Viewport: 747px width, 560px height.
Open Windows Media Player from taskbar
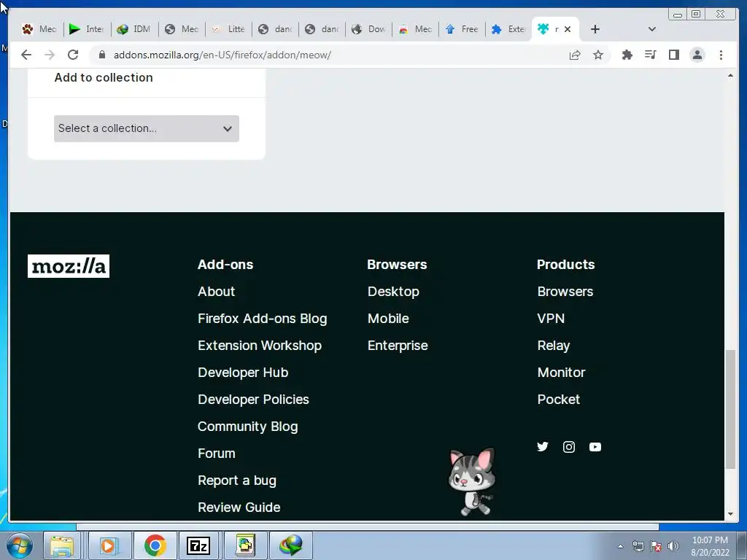coord(109,545)
